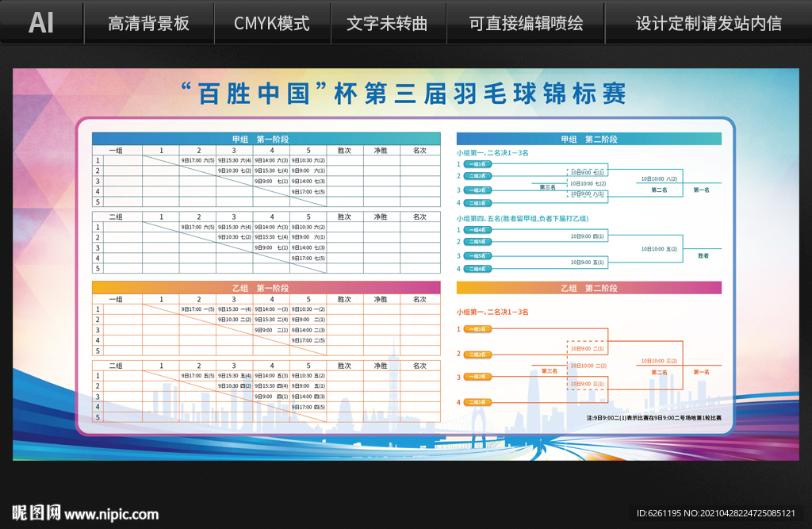Select the 高清背景板 banner label
The height and width of the screenshot is (529, 812).
(148, 23)
